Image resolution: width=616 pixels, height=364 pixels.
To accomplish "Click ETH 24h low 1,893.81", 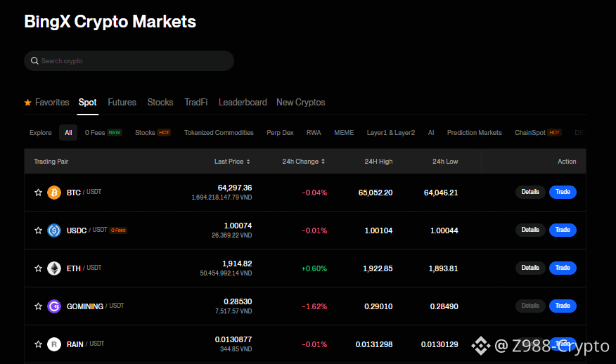I will pos(444,268).
